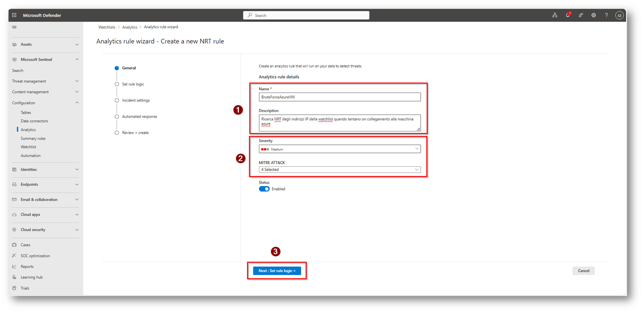The width and height of the screenshot is (644, 313).
Task: Expand the Identities chevron
Action: click(x=77, y=169)
